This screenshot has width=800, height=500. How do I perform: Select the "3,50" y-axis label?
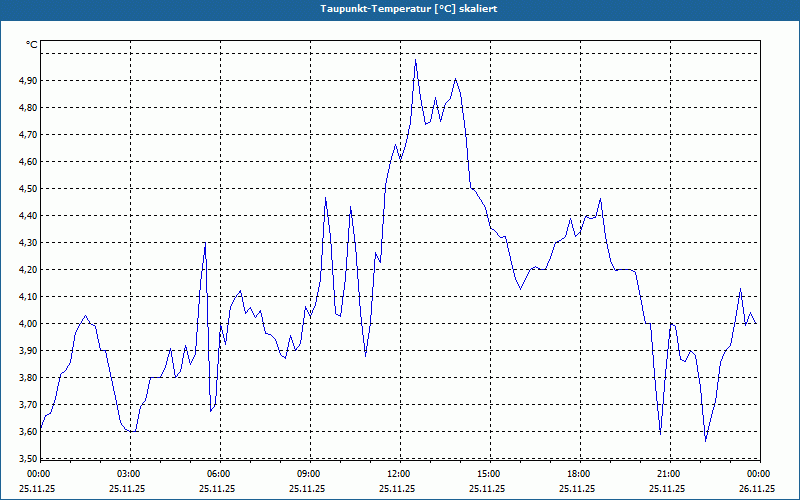click(29, 458)
